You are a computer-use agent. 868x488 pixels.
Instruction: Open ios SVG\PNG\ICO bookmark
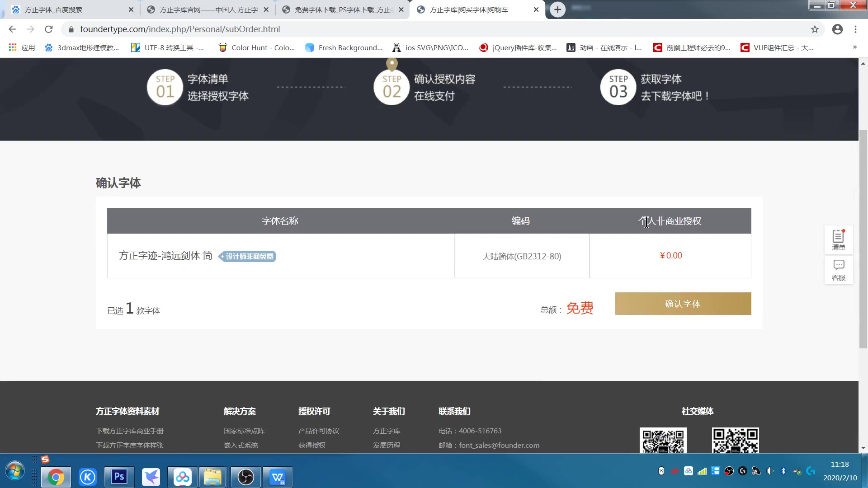click(430, 47)
